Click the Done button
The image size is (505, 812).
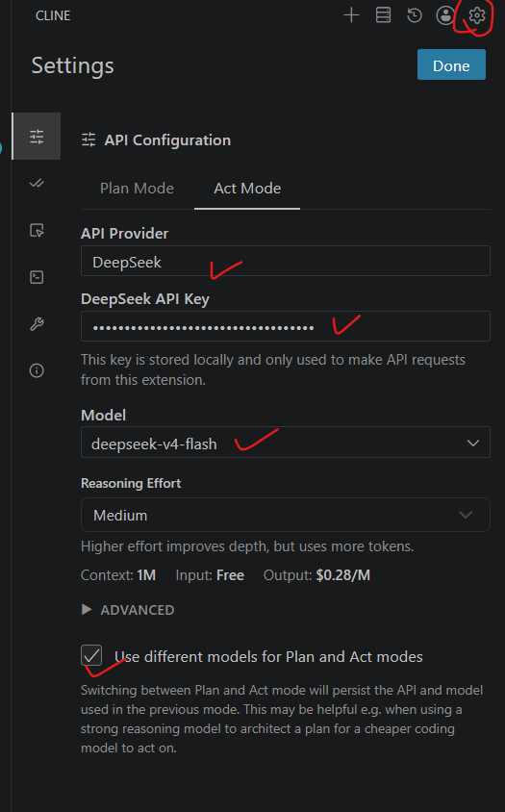452,65
